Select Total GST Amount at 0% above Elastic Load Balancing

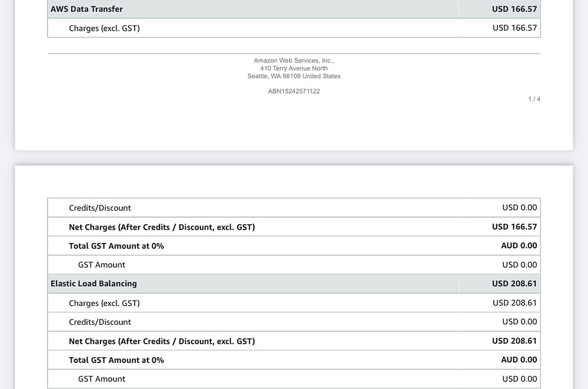116,246
